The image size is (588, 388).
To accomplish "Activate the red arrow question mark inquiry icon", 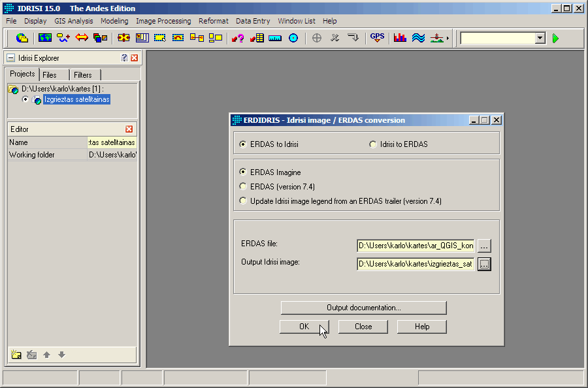I will point(238,38).
